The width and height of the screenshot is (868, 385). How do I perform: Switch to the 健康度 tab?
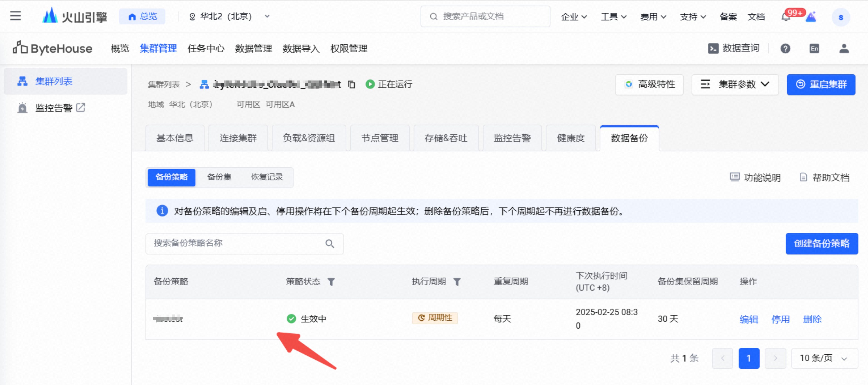coord(571,138)
